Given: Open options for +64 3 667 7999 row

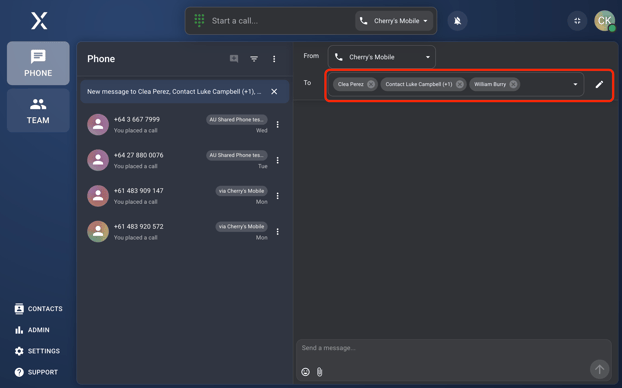Looking at the screenshot, I should 277,125.
